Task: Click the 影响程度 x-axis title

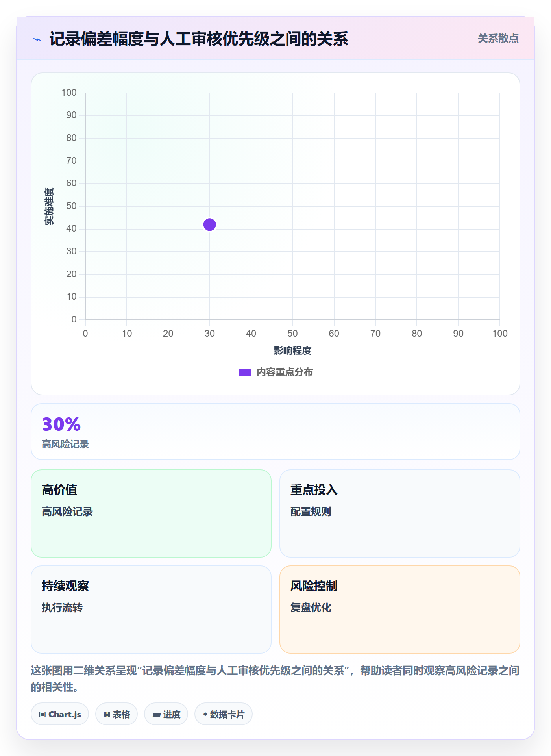Action: click(292, 350)
